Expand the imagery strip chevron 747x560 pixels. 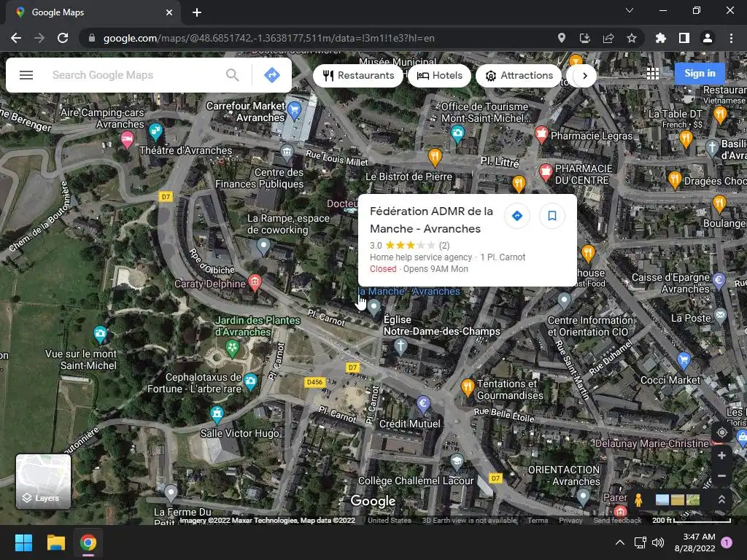pos(721,499)
